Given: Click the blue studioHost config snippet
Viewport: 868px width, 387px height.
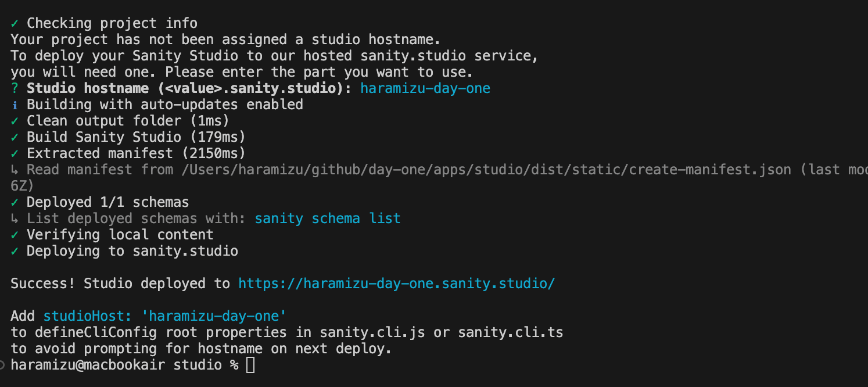Looking at the screenshot, I should 165,316.
